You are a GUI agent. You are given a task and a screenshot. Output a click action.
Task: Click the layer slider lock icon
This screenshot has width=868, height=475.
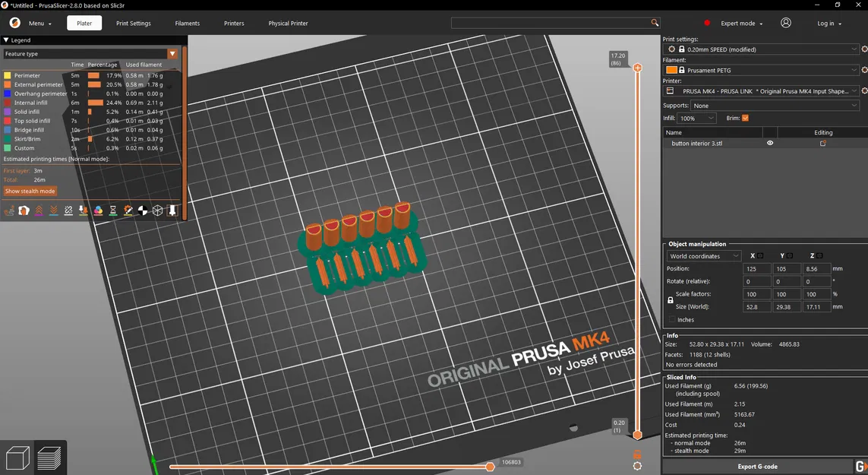point(637,454)
